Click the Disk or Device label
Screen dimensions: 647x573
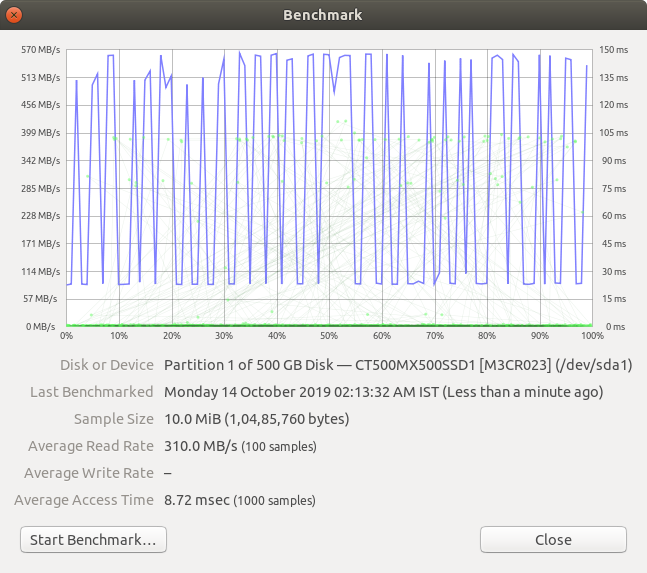[107, 365]
